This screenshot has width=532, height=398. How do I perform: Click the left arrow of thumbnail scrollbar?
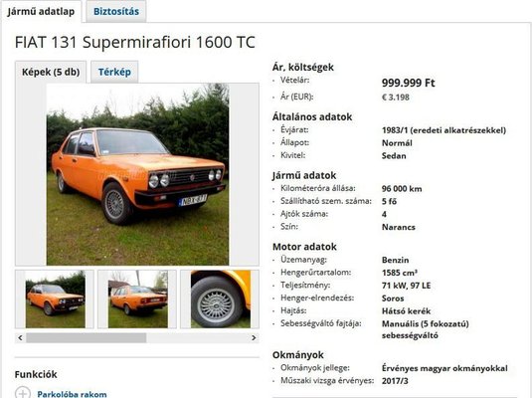pos(20,338)
